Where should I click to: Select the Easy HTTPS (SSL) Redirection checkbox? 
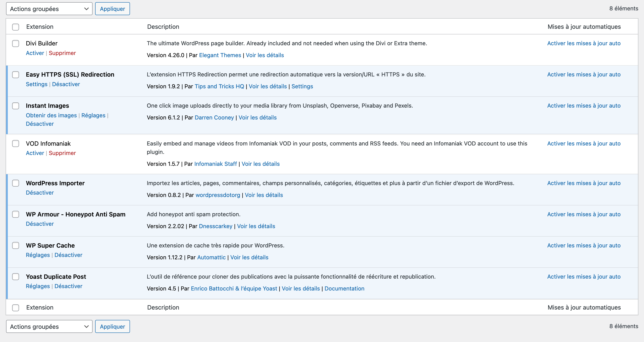point(16,74)
